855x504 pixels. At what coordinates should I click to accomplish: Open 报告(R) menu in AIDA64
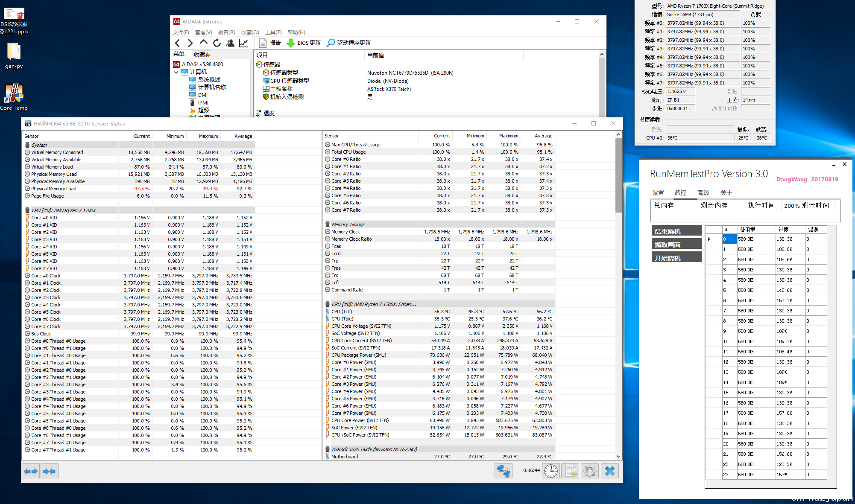point(226,32)
